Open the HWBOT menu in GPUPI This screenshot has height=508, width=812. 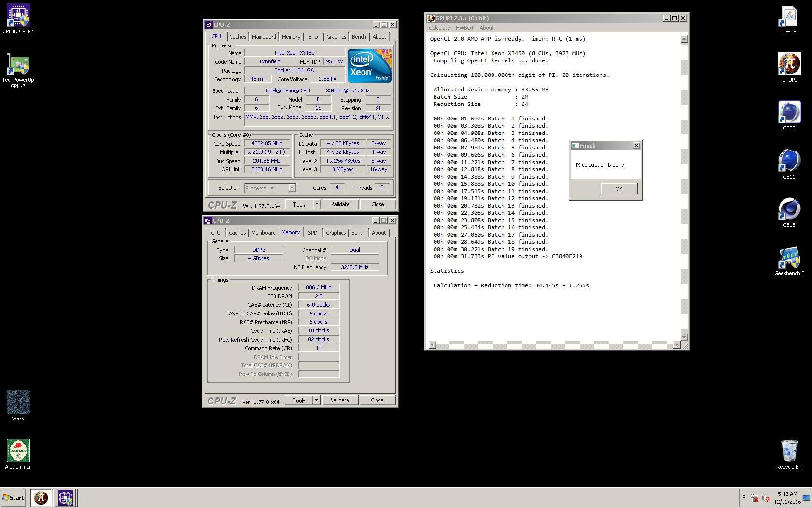tap(464, 28)
